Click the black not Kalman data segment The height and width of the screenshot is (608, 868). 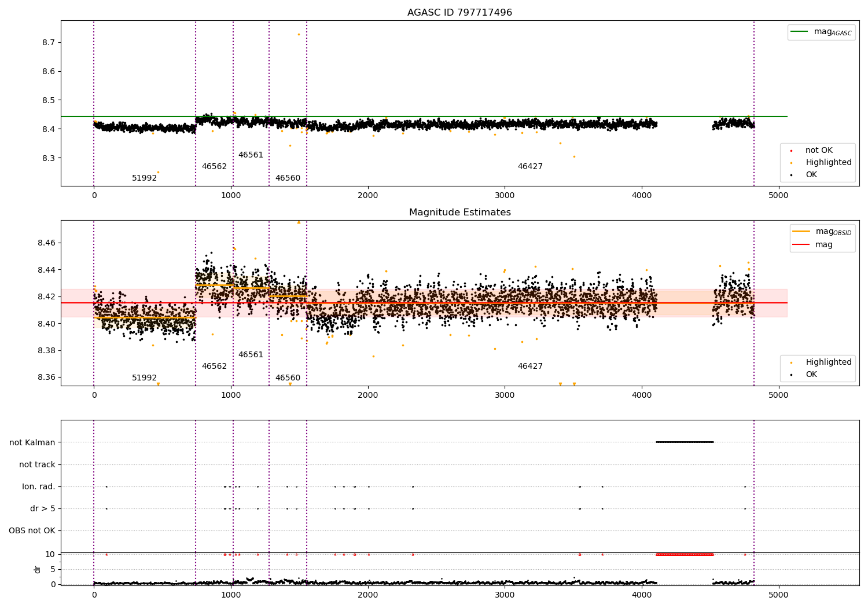tap(685, 442)
